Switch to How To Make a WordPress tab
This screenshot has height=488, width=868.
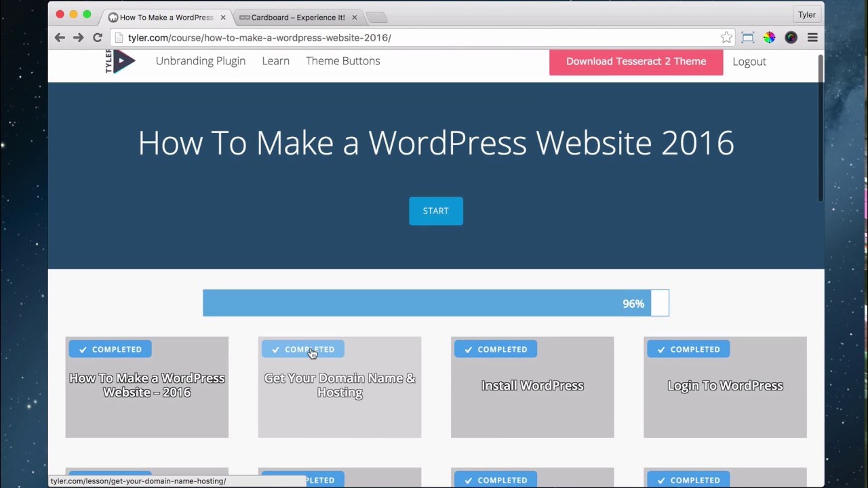pyautogui.click(x=166, y=18)
